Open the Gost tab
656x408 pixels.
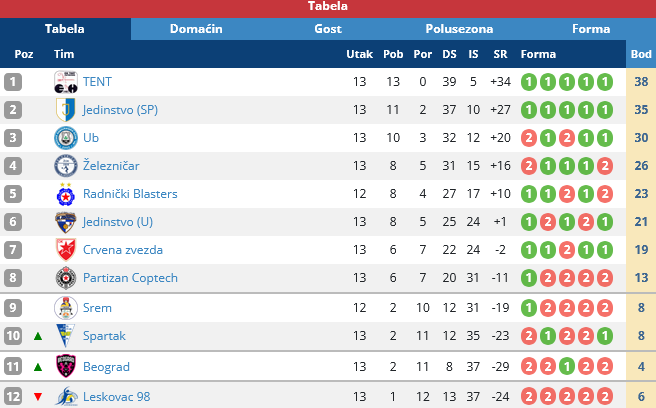pos(328,29)
